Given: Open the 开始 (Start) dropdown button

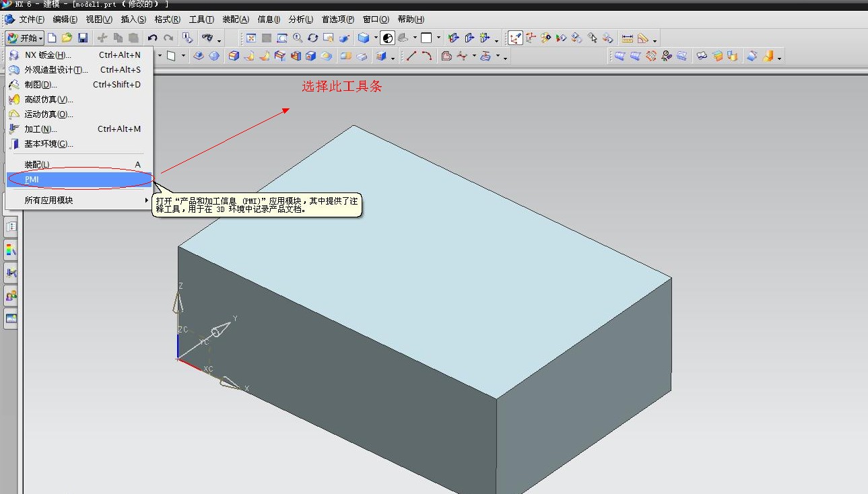Looking at the screenshot, I should tap(25, 38).
